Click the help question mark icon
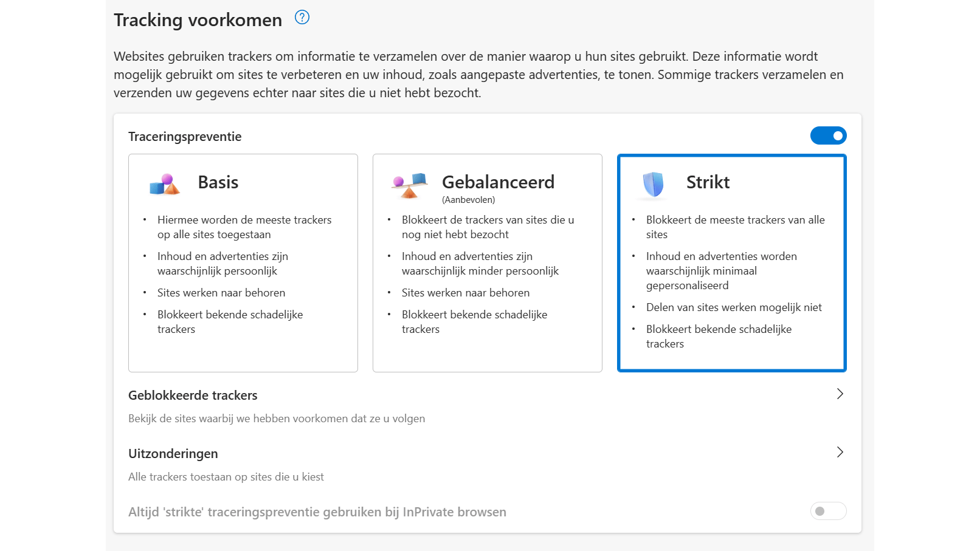980x551 pixels. (x=302, y=18)
